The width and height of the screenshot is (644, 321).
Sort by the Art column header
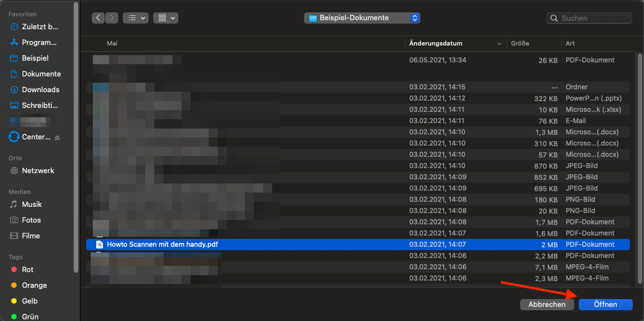(x=570, y=43)
